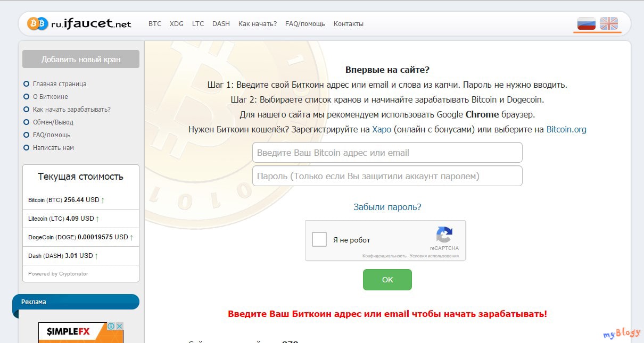Switch site language to English flag
Screen dimensions: 644x343
(x=609, y=23)
